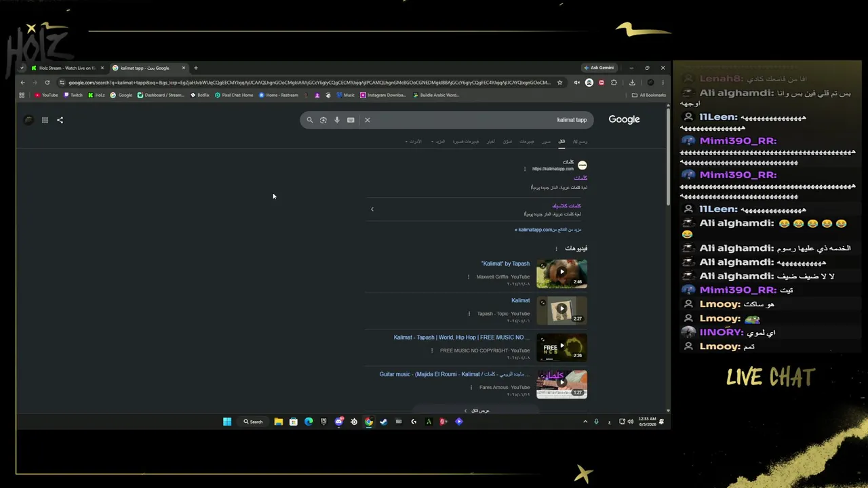This screenshot has height=488, width=868.
Task: Click the Chrome address bar URL field
Action: [x=309, y=83]
